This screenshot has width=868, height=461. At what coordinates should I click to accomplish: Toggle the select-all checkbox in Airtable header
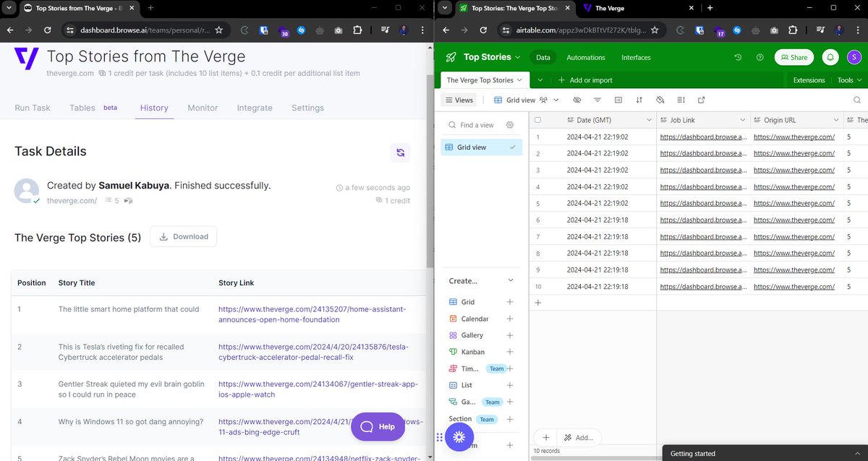(537, 120)
